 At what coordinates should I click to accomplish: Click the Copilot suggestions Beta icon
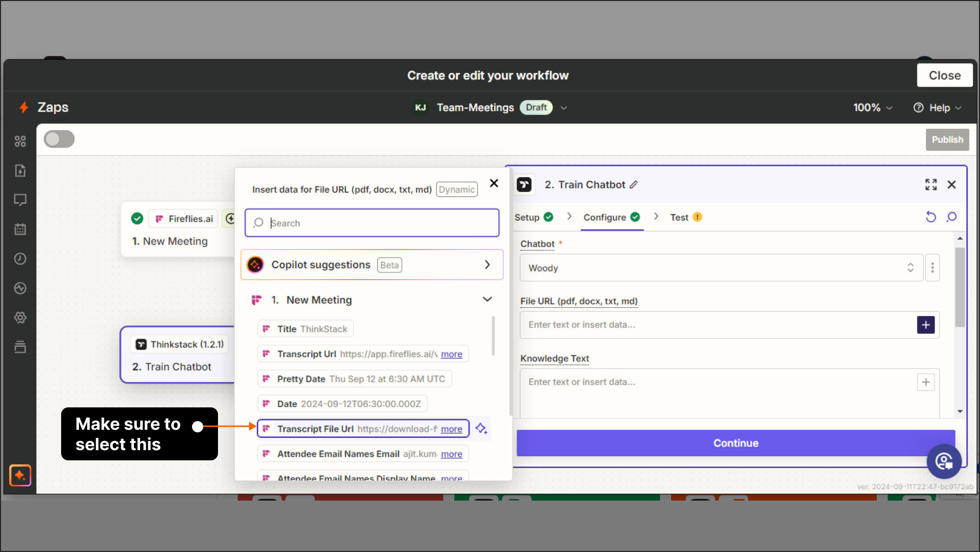coord(256,265)
